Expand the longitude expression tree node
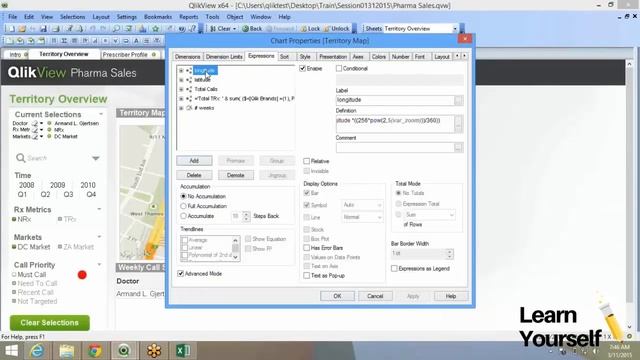The image size is (640, 360). (x=181, y=71)
